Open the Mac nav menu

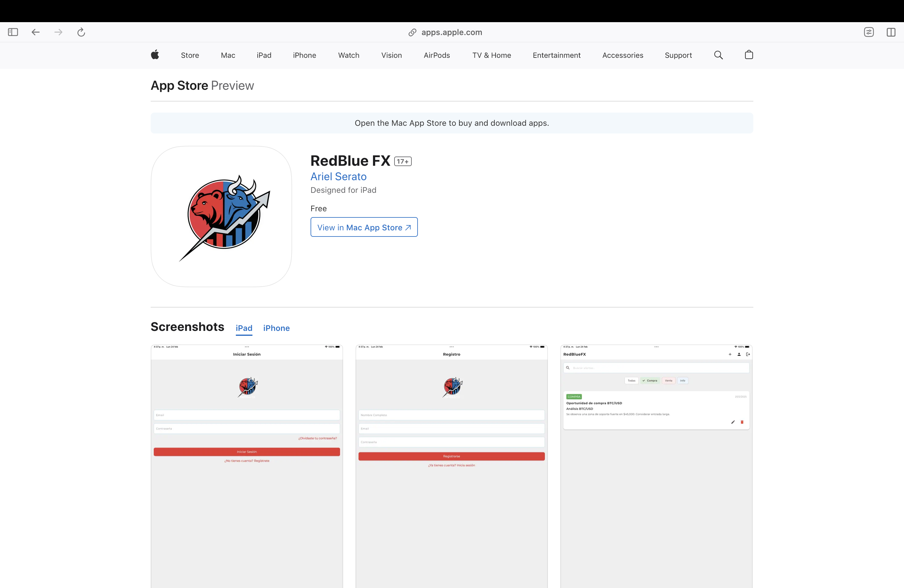pyautogui.click(x=228, y=55)
